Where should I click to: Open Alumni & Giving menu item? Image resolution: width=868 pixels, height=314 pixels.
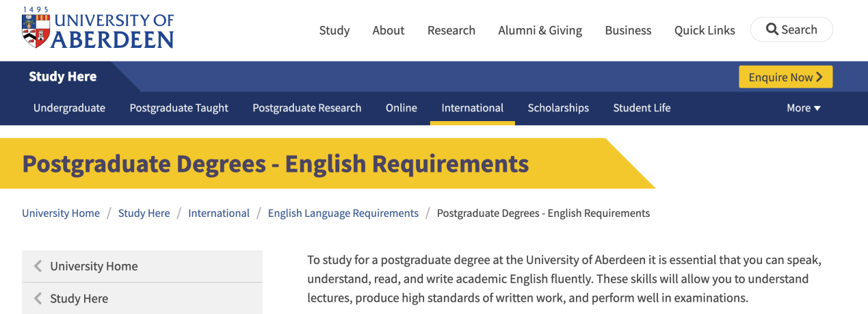(540, 30)
